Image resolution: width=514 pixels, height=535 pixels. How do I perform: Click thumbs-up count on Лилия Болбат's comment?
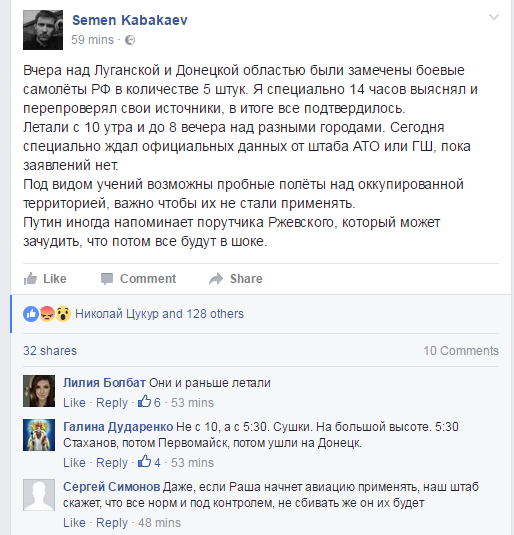149,402
